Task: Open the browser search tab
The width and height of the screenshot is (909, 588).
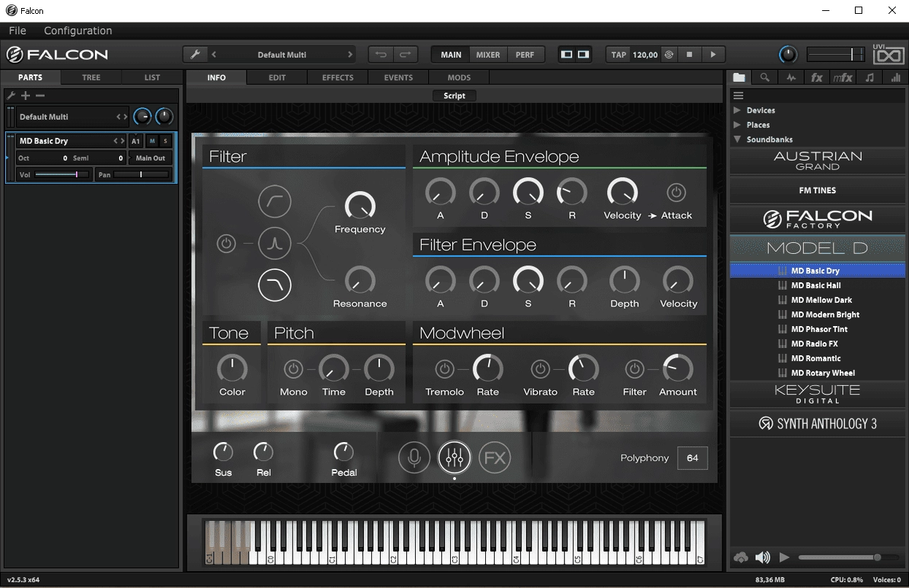Action: [765, 77]
